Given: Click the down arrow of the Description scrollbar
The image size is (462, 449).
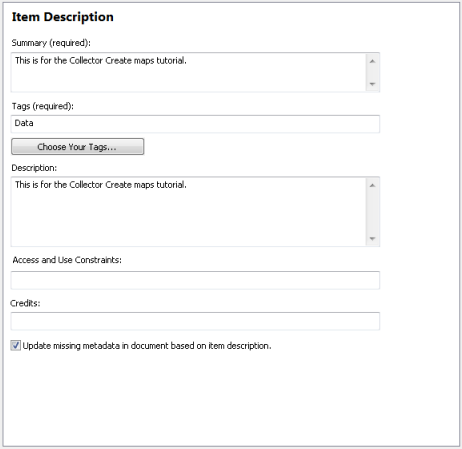Looking at the screenshot, I should [372, 238].
